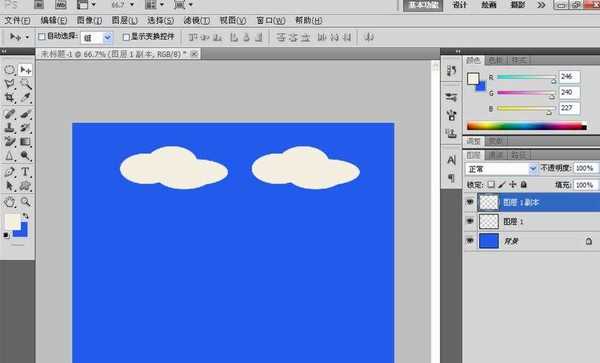
Task: Open the Brush presets panel icon in dock
Action: 452,98
